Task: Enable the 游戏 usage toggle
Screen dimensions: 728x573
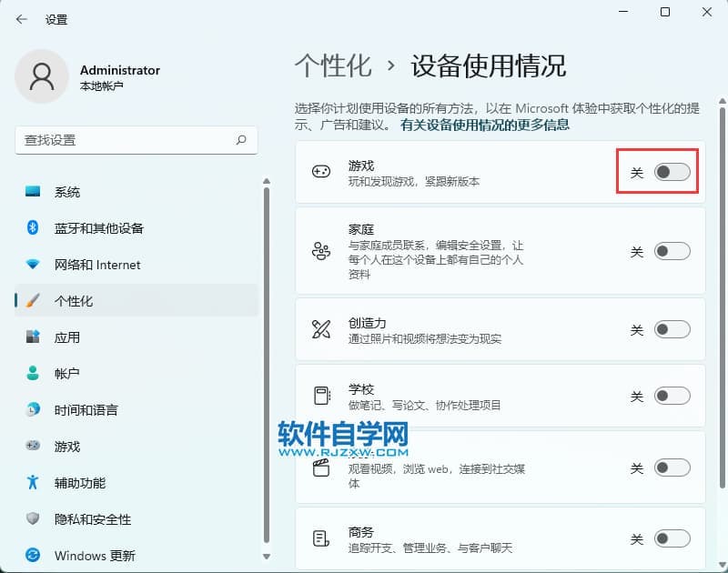Action: click(672, 173)
